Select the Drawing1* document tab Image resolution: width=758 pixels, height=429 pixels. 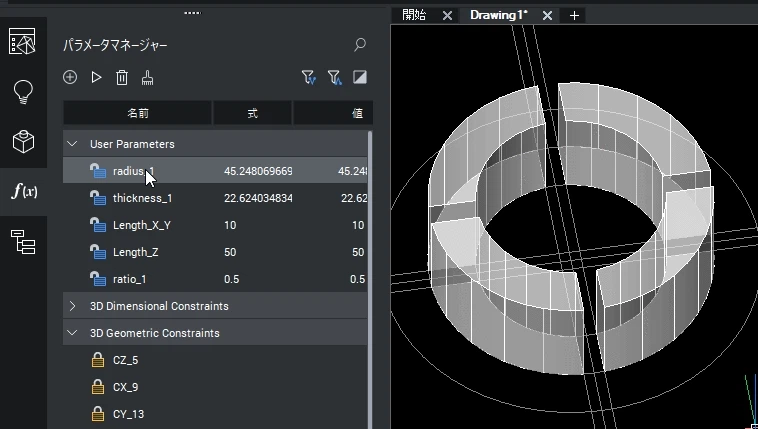coord(498,15)
